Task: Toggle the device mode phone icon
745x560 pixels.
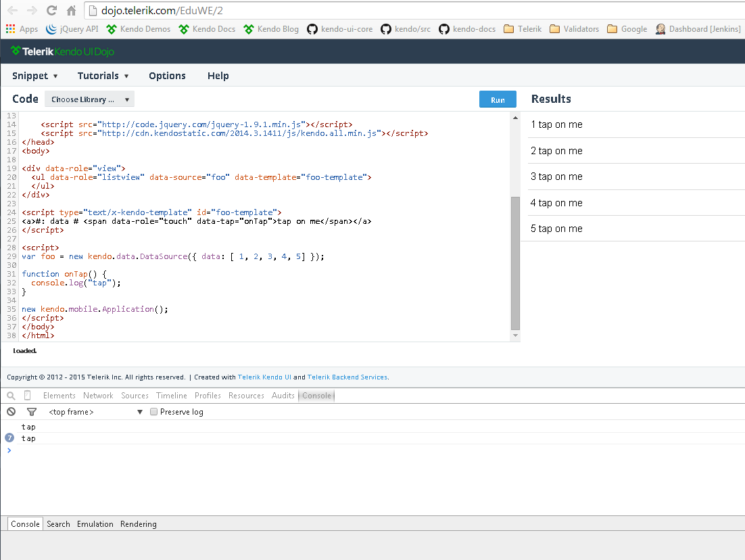Action: pos(28,396)
